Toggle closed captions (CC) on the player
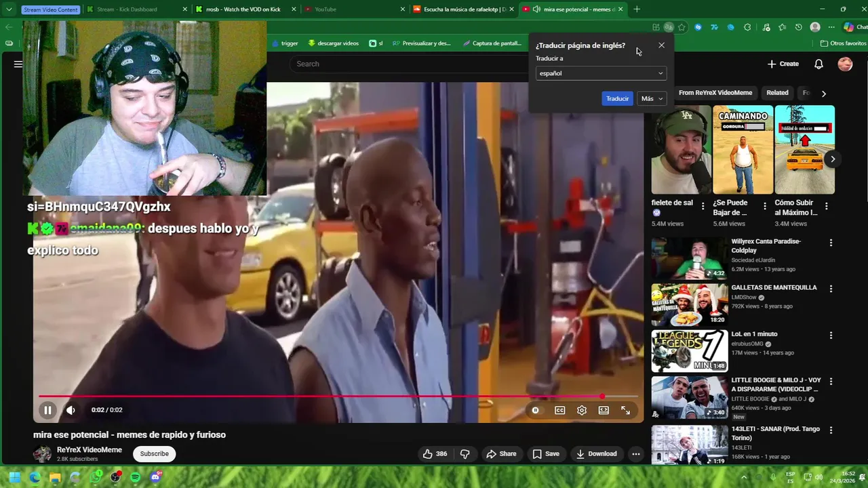Image resolution: width=868 pixels, height=488 pixels. tap(560, 410)
